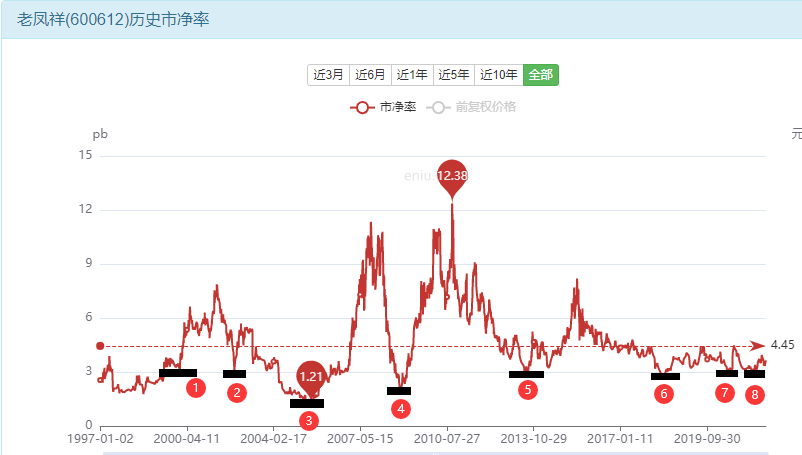Toggle the 市净率 legend series
802x455 pixels.
click(x=383, y=107)
